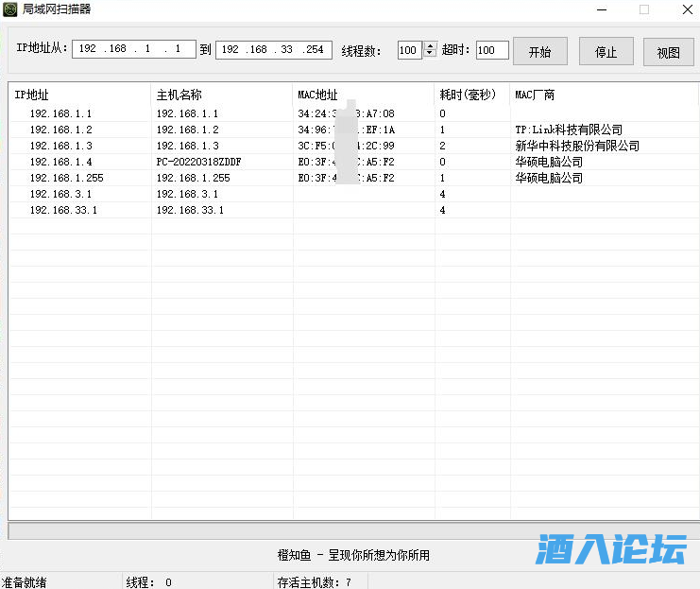The image size is (700, 589).
Task: Click the horizontal scrollbar below the list
Action: (353, 530)
